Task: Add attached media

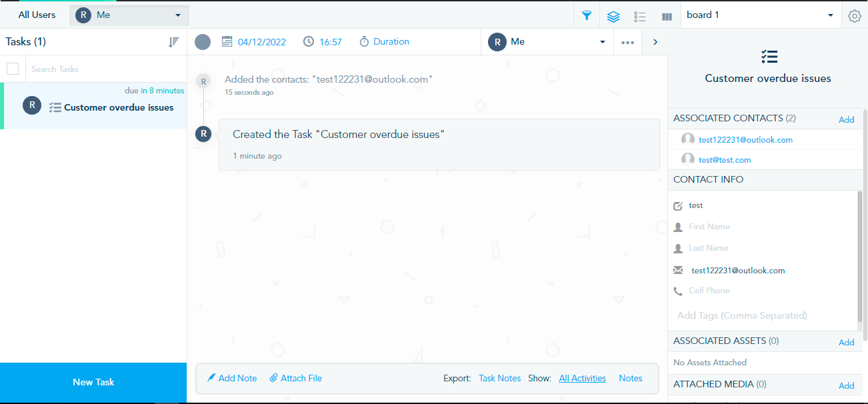Action: click(847, 385)
